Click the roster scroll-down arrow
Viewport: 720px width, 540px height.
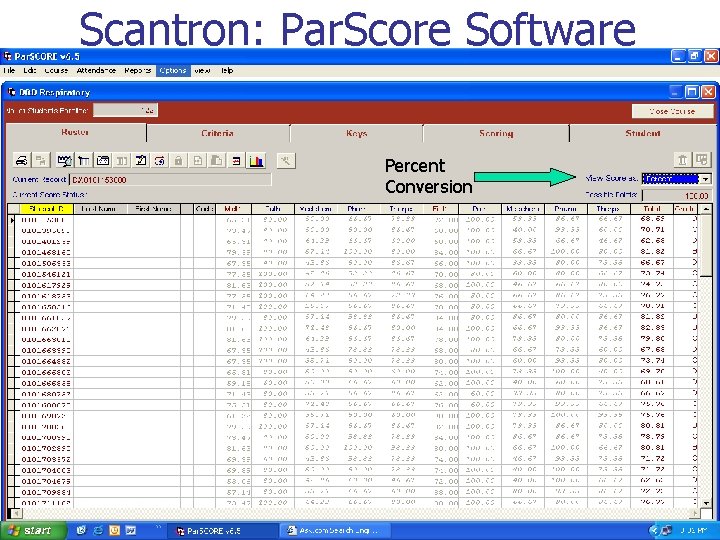[x=706, y=502]
